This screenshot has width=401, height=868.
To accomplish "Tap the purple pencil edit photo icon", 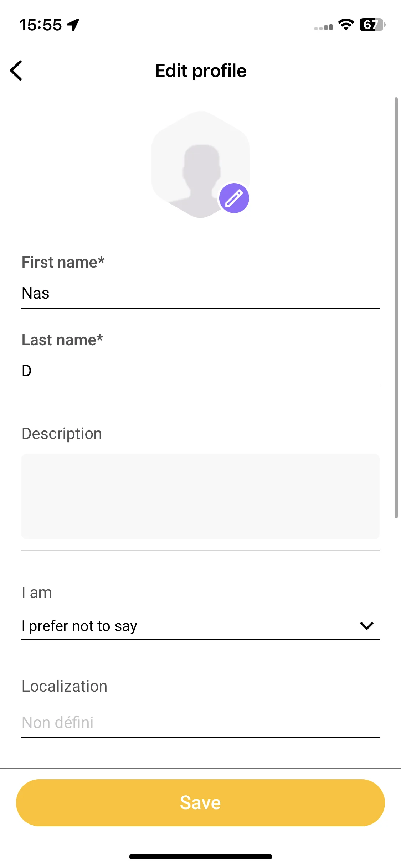I will (x=234, y=198).
